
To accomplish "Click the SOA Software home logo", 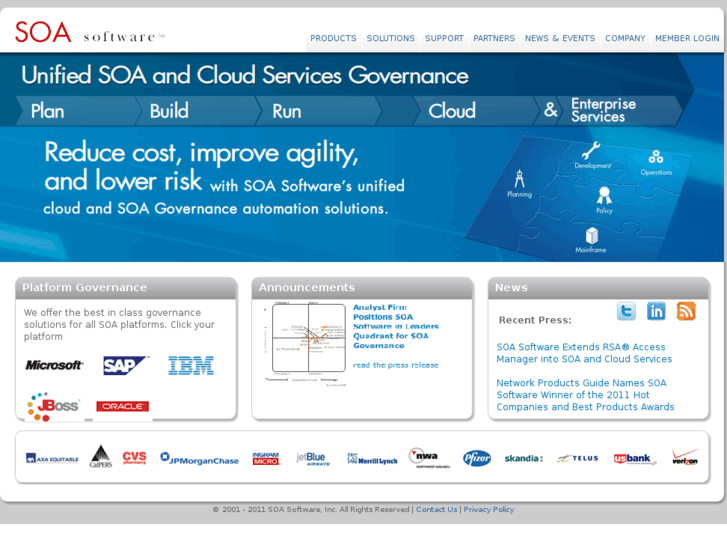I will tap(89, 32).
